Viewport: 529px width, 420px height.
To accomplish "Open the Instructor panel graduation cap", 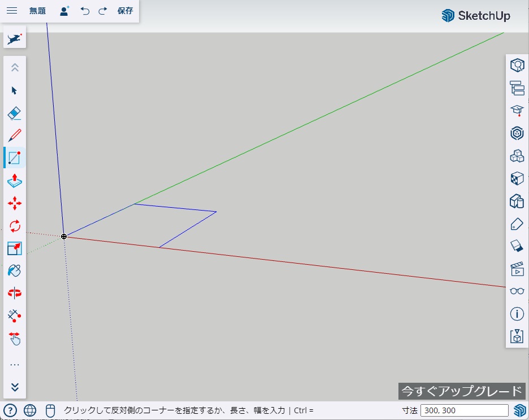I will (517, 111).
